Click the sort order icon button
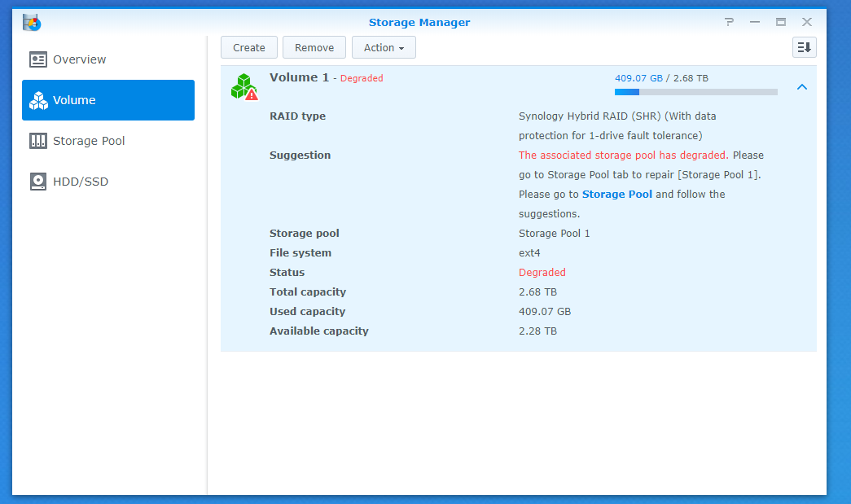The height and width of the screenshot is (504, 851). pyautogui.click(x=805, y=48)
